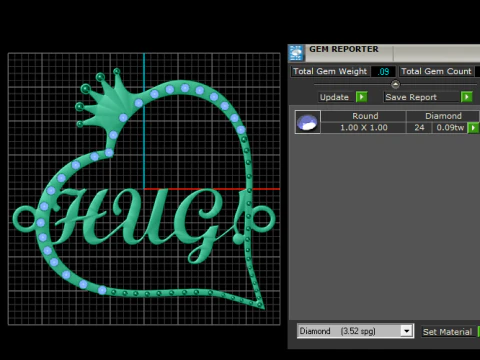The width and height of the screenshot is (480, 360).
Task: Collapse panel with the round slider handle
Action: (x=395, y=84)
